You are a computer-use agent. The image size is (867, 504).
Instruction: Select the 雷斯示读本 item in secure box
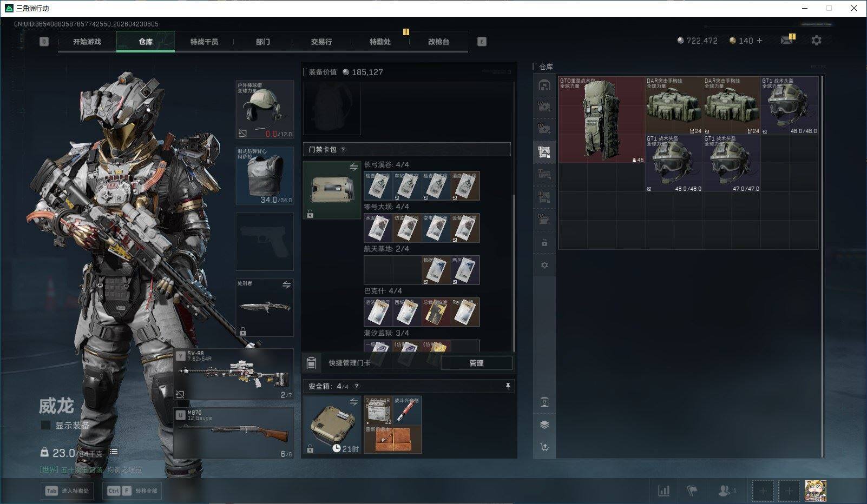point(393,439)
